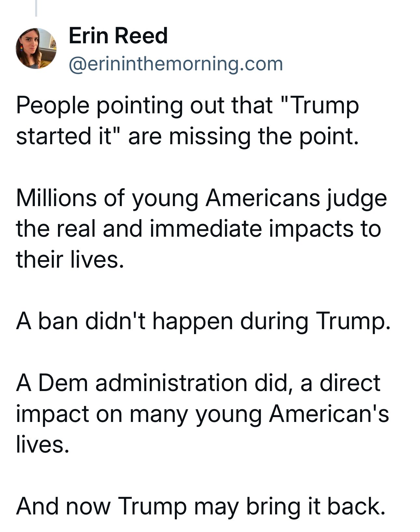This screenshot has height=532, width=420.
Task: Click the word 'Millions' in the post
Action: click(56, 198)
